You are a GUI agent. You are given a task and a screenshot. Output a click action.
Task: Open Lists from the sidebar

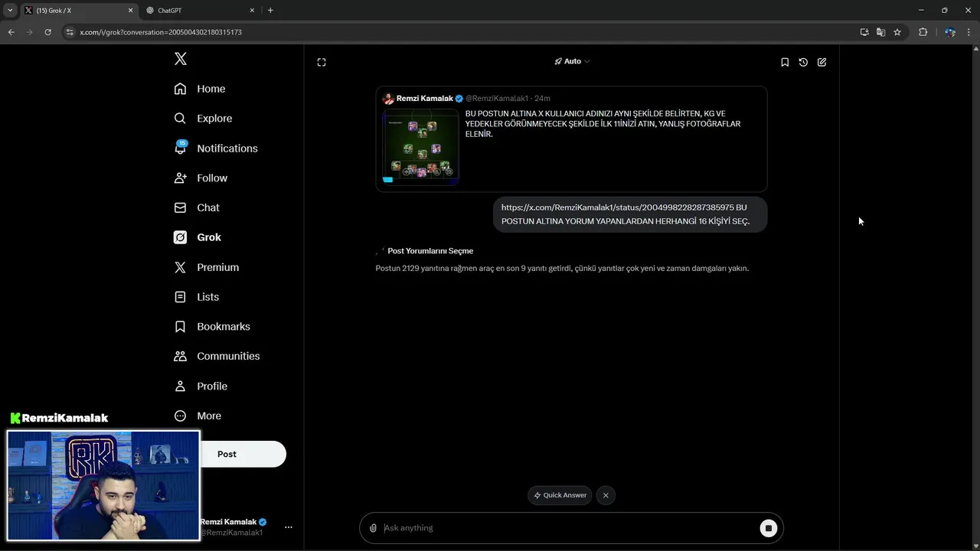(197, 297)
